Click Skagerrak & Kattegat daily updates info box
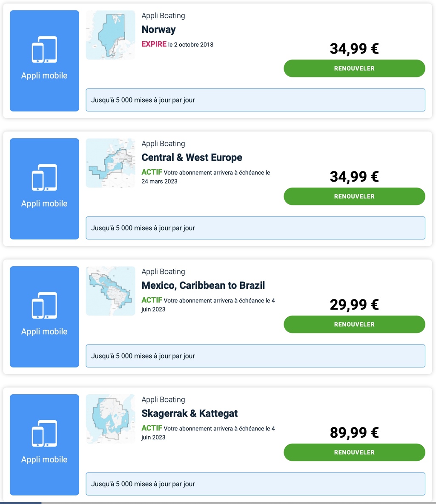This screenshot has width=436, height=504. click(255, 484)
